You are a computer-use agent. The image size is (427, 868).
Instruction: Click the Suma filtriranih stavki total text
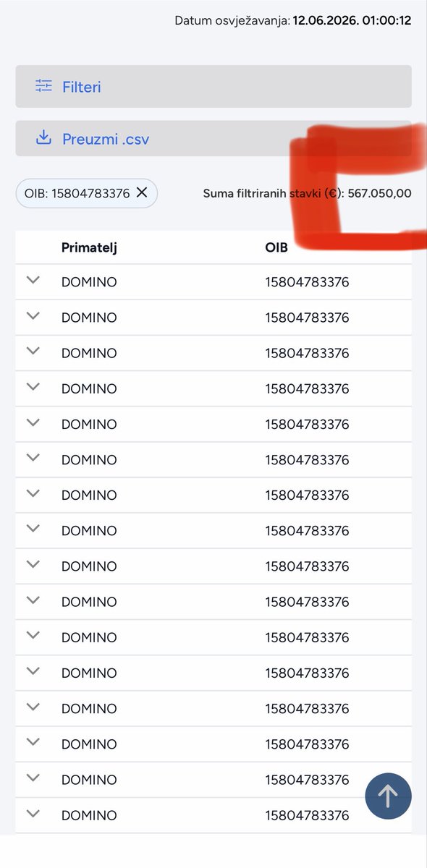[308, 194]
